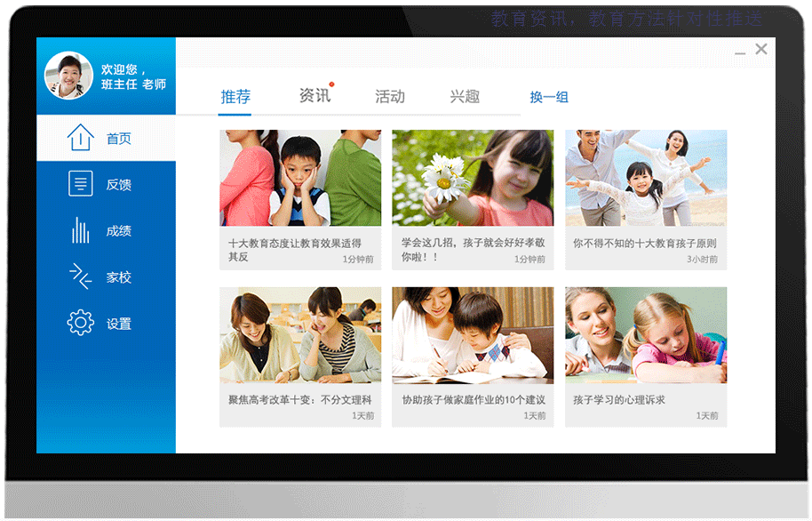Click the red notification dot on 资讯
Image resolution: width=812 pixels, height=521 pixels.
click(x=331, y=84)
